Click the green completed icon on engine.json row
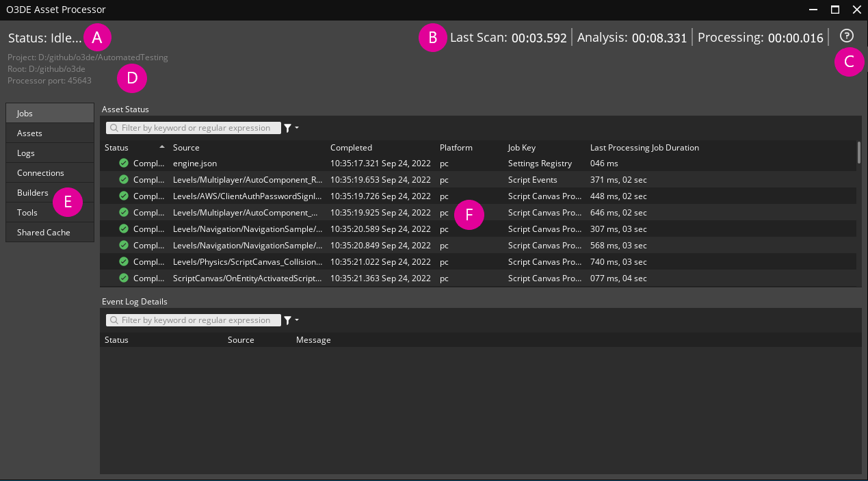Image resolution: width=868 pixels, height=481 pixels. coord(123,163)
